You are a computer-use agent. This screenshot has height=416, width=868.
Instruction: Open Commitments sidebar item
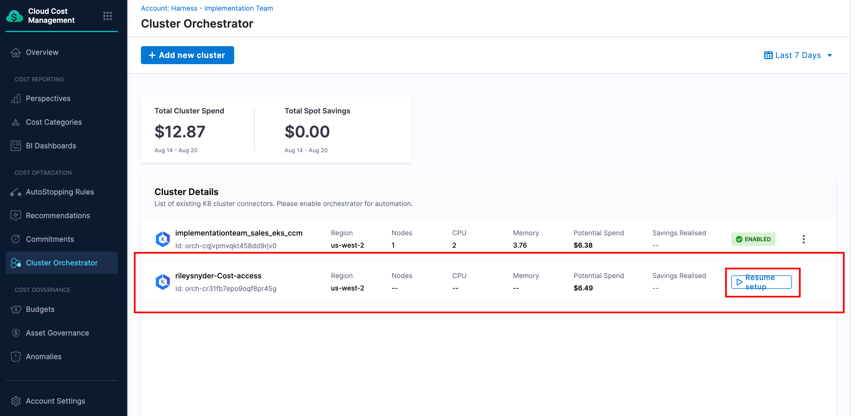pos(50,239)
